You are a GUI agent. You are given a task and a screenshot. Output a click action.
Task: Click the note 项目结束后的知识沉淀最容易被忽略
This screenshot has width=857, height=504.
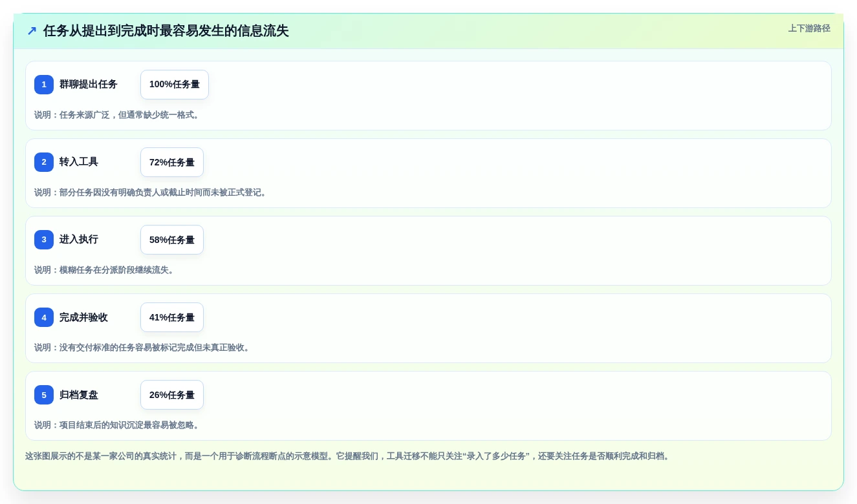(x=118, y=425)
